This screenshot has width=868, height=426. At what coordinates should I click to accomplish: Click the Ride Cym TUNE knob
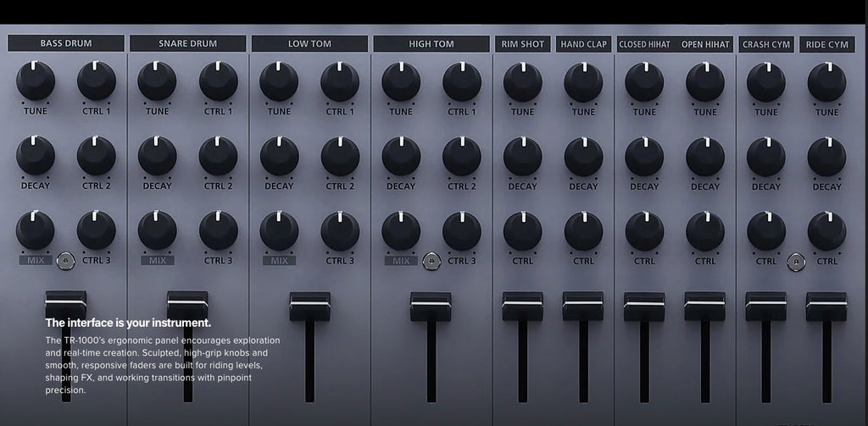[x=826, y=81]
